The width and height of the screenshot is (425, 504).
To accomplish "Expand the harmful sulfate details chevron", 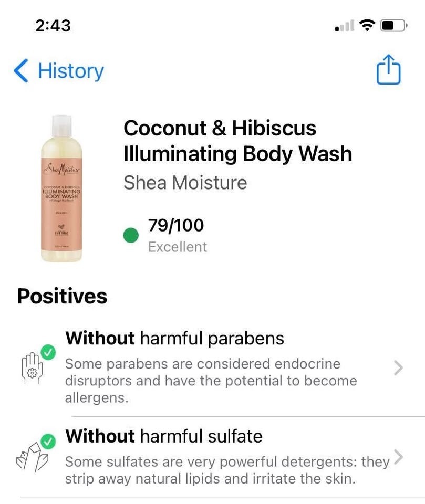I will [398, 457].
